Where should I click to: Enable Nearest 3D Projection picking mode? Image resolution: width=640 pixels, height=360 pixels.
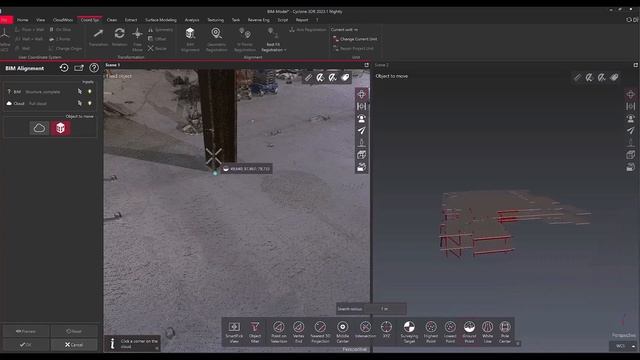click(320, 331)
